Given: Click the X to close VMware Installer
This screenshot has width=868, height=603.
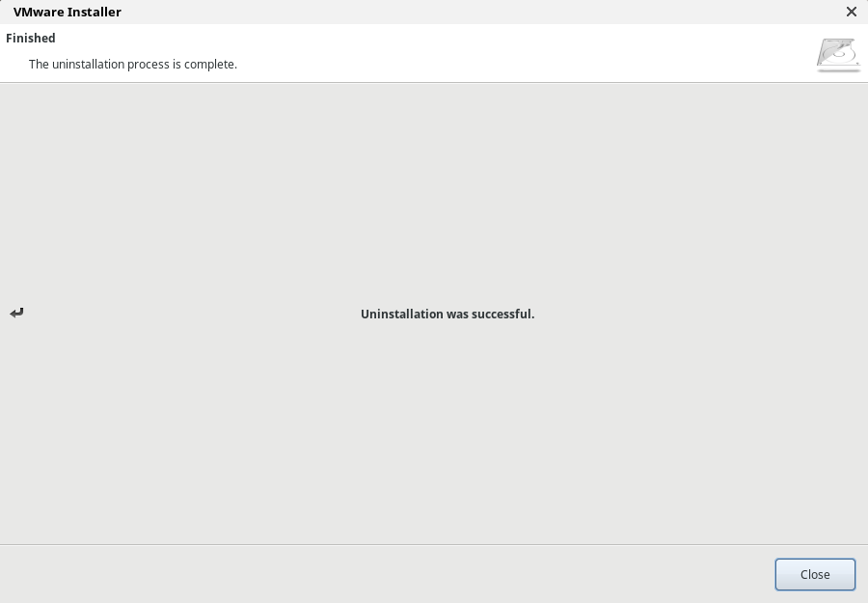Looking at the screenshot, I should tap(852, 12).
